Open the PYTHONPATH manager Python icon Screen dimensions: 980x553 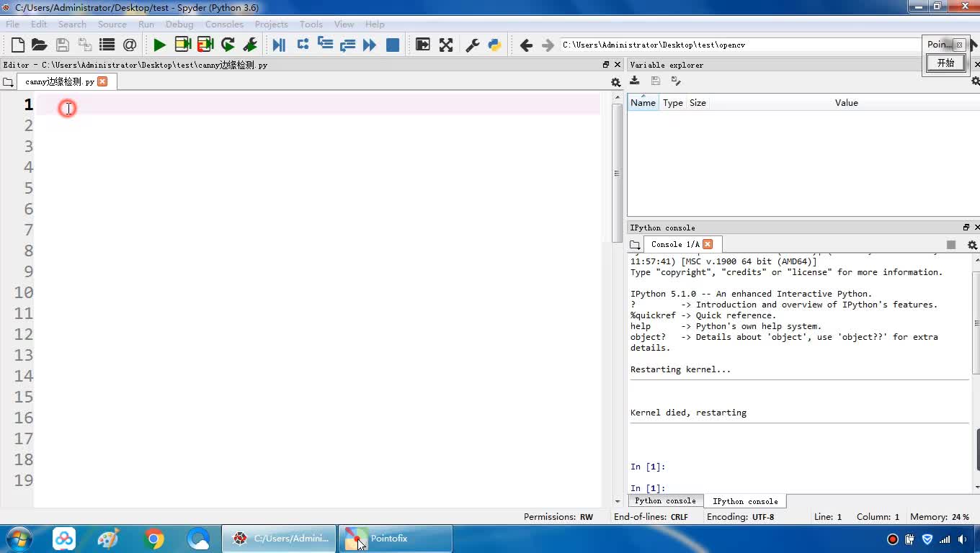[494, 45]
